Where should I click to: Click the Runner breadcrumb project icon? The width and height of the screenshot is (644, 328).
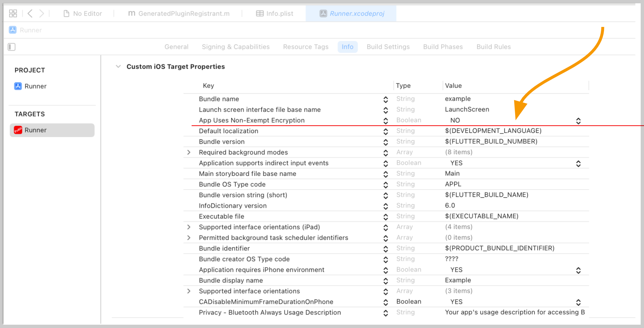click(13, 30)
